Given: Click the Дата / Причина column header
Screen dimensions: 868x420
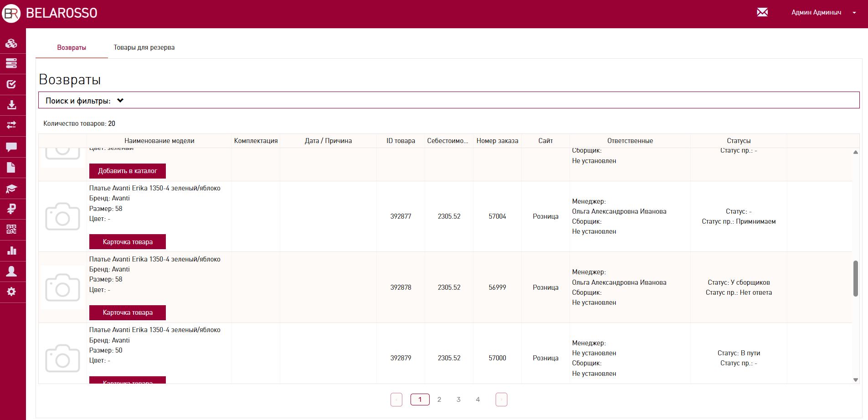Looking at the screenshot, I should pos(328,141).
